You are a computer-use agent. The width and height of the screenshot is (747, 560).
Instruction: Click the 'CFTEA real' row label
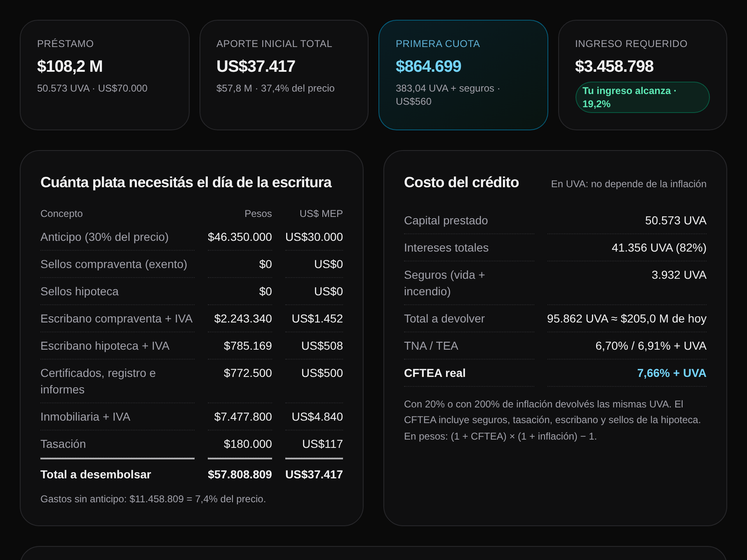(435, 373)
